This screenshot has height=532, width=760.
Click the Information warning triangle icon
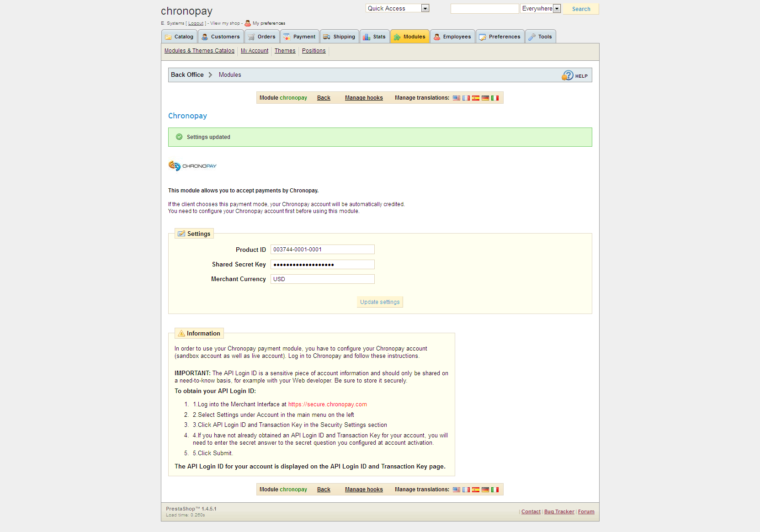coord(181,333)
